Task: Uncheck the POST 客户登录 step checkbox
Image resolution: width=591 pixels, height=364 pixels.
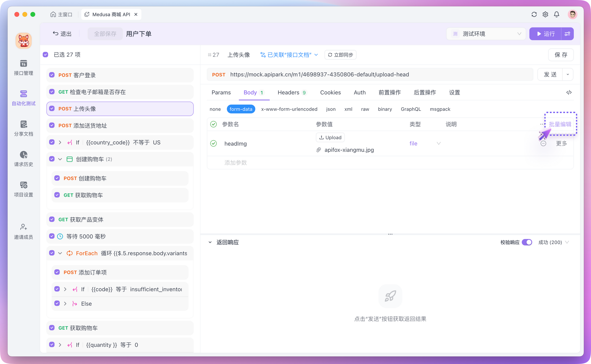Action: 52,75
